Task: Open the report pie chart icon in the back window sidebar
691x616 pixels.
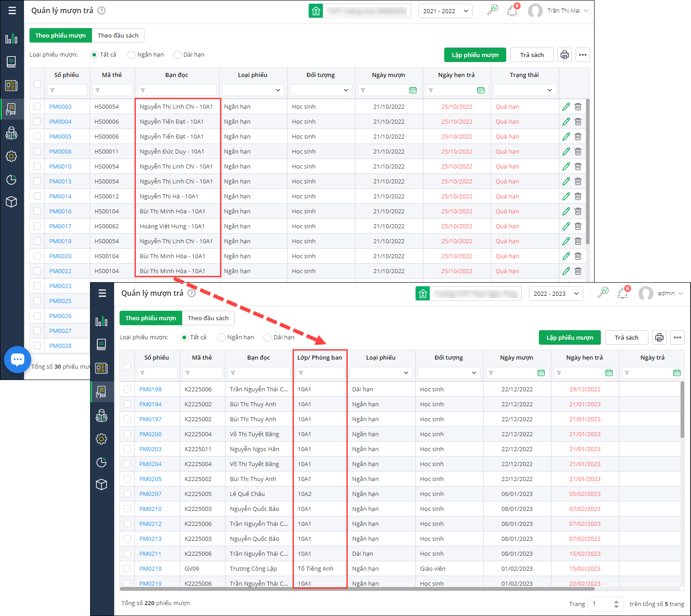Action: pyautogui.click(x=11, y=180)
